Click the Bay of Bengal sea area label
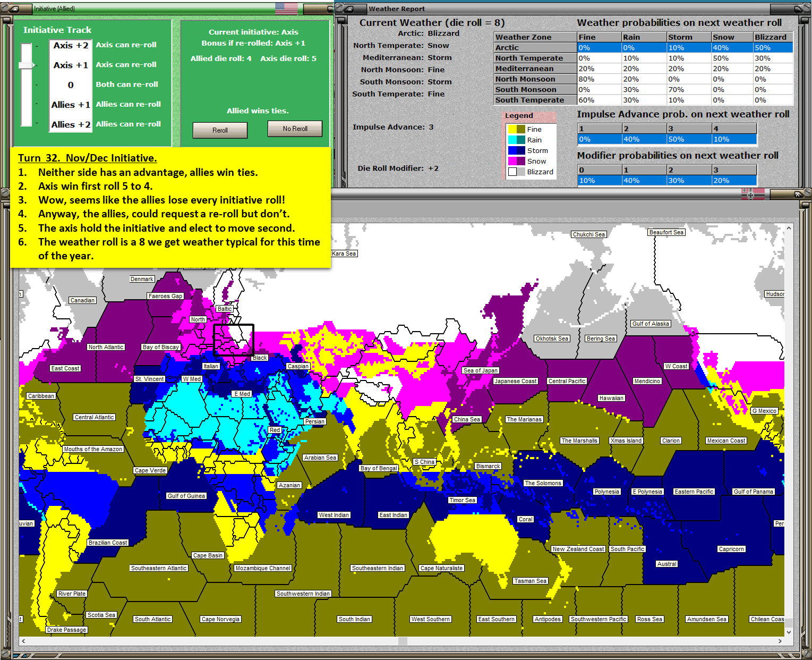Screen dimensions: 812x660 [x=379, y=468]
